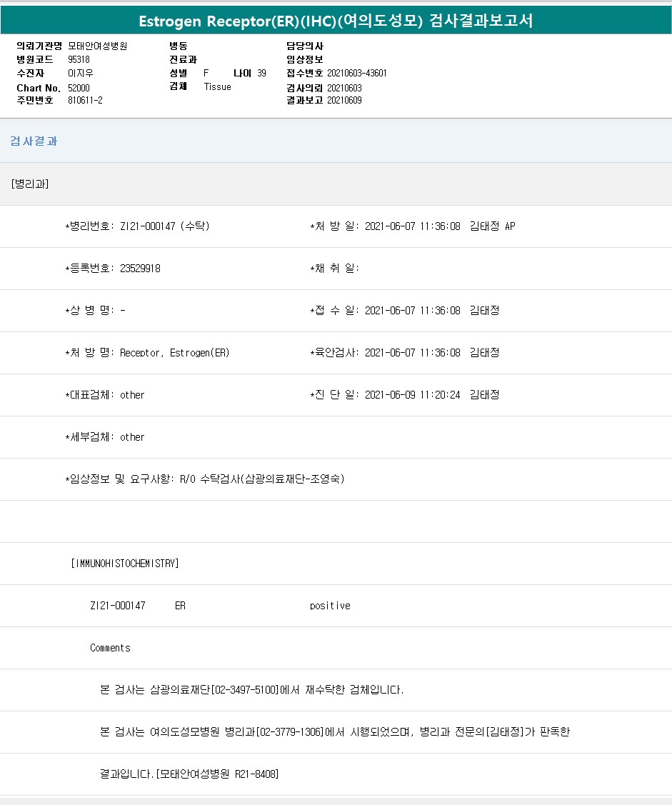The height and width of the screenshot is (805, 672).
Task: Select patient name '이지우'
Action: (81, 74)
